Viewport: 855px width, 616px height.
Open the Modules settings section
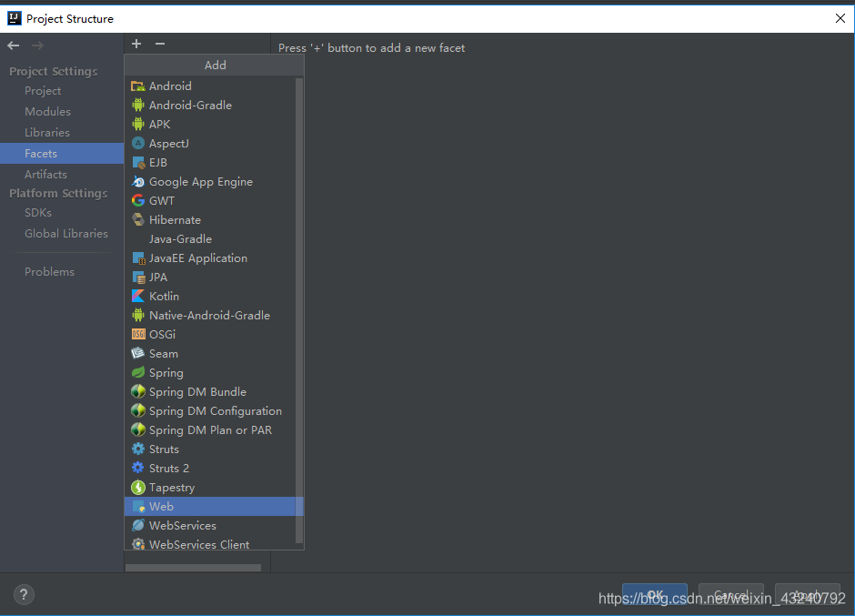pyautogui.click(x=47, y=111)
